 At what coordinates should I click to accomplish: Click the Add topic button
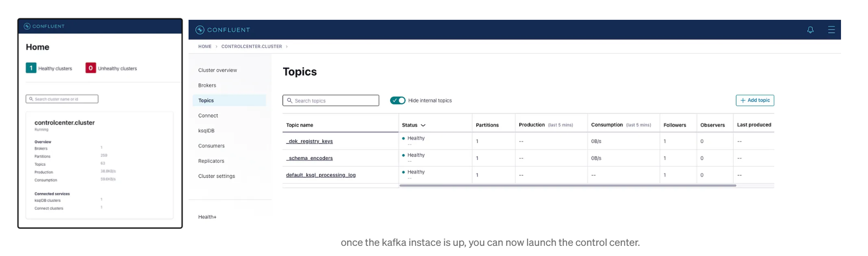[x=755, y=100]
